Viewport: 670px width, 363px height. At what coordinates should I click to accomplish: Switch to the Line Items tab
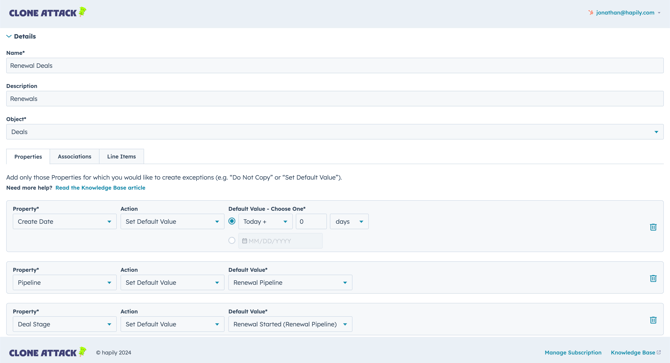pos(121,157)
